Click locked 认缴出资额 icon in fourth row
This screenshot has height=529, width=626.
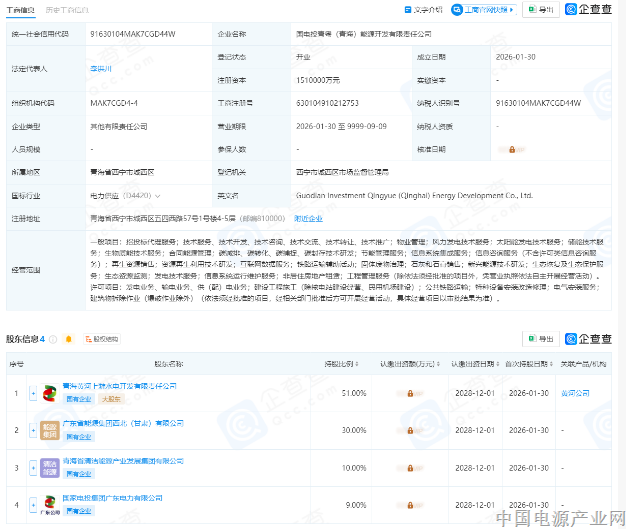pyautogui.click(x=410, y=504)
